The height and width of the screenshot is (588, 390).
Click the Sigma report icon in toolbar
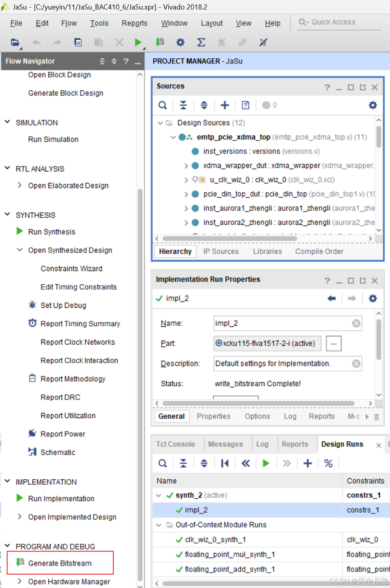point(201,42)
